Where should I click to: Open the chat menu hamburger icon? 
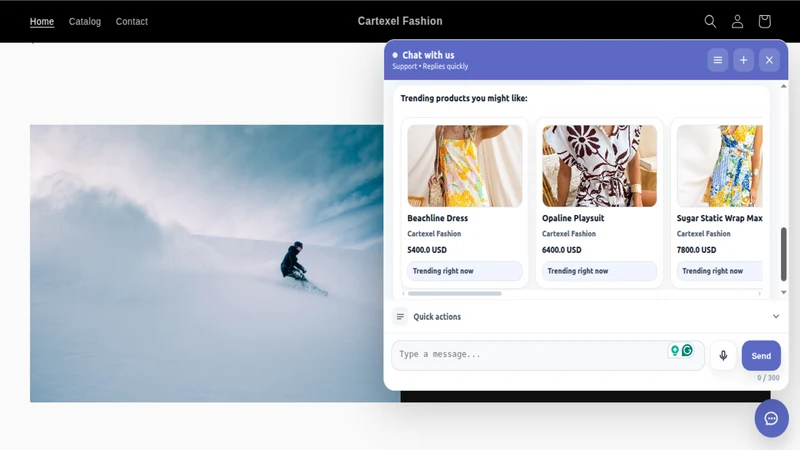point(718,60)
